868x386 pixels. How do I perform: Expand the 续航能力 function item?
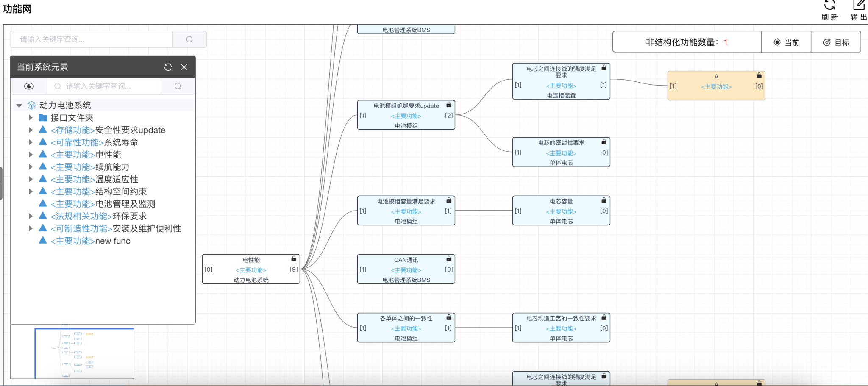point(31,167)
